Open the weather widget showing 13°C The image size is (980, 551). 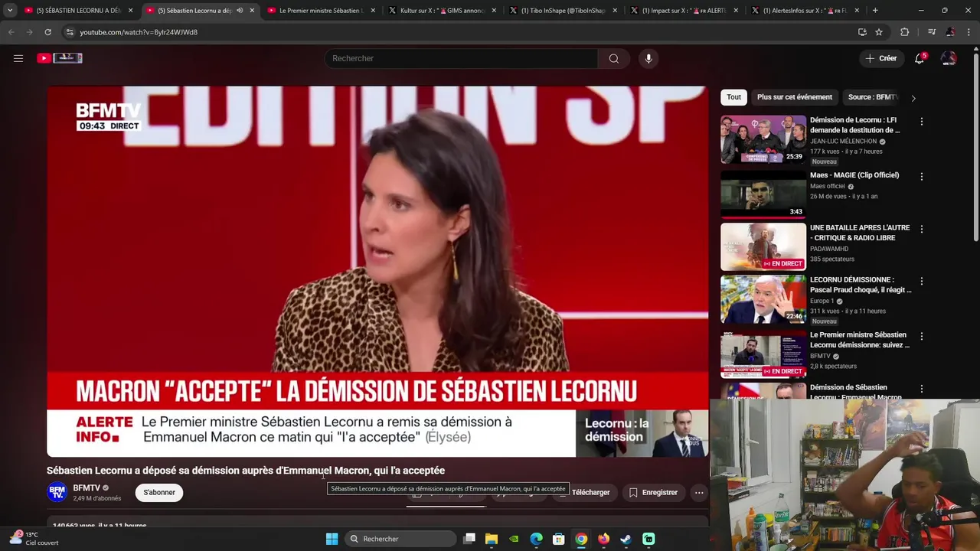pos(34,539)
